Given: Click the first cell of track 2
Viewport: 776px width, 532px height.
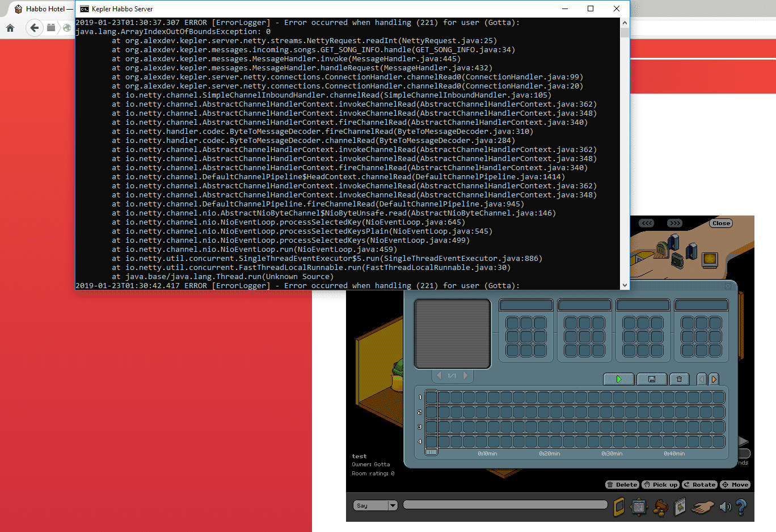Looking at the screenshot, I should (x=431, y=412).
